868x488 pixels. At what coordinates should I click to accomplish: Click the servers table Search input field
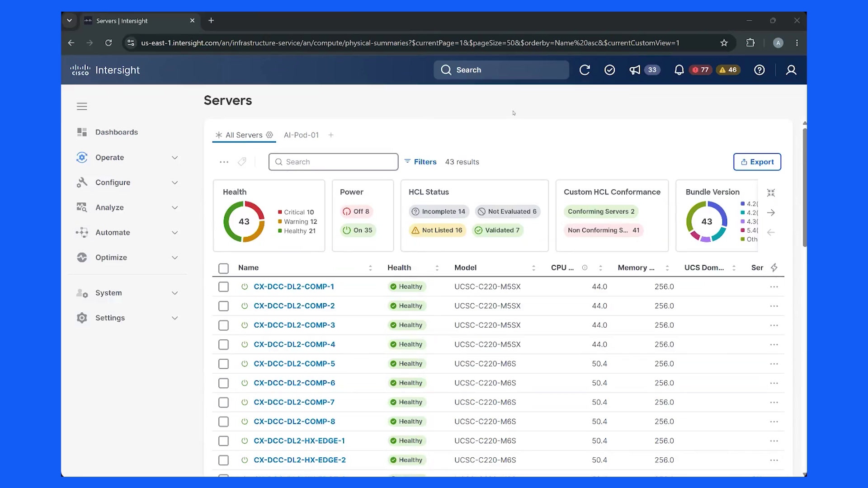pyautogui.click(x=333, y=162)
